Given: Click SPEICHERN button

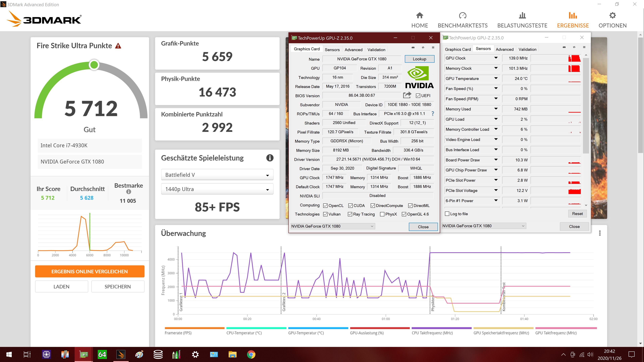Looking at the screenshot, I should (x=118, y=287).
